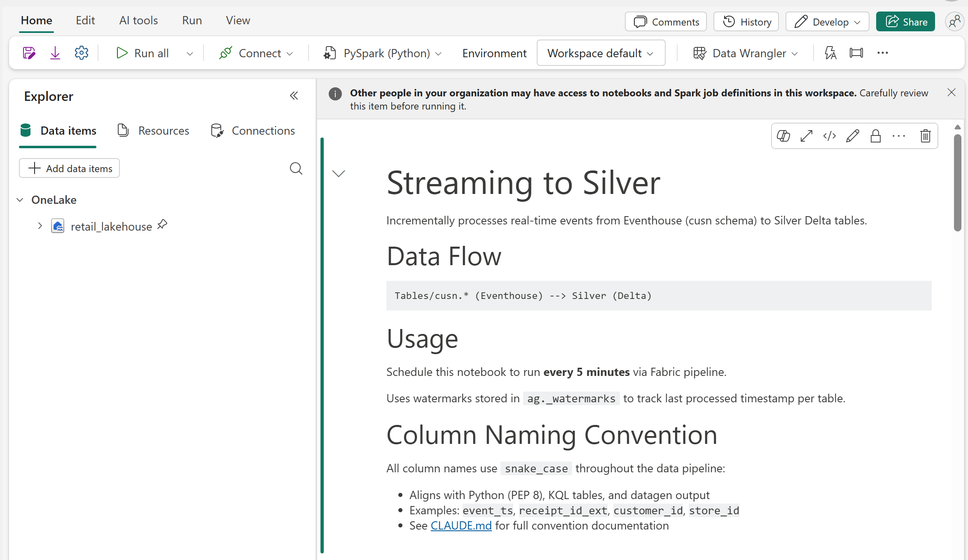Open the Run ribbon tab

192,20
